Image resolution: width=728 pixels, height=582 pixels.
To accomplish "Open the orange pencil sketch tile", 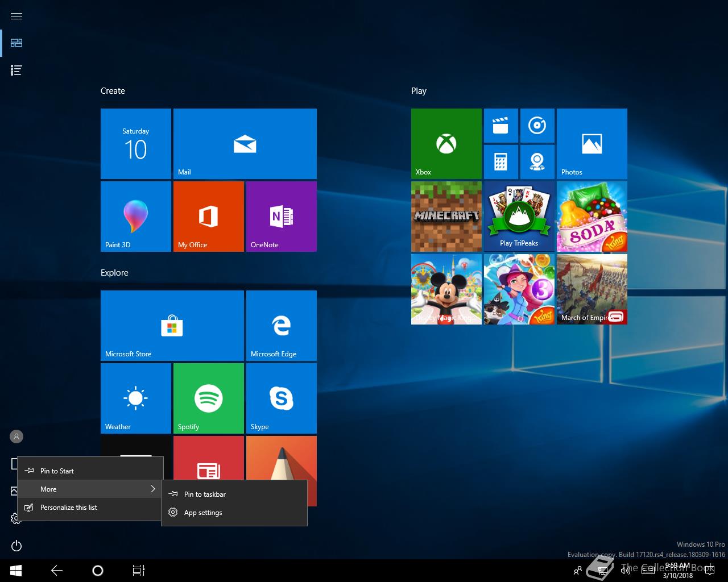I will pos(282,458).
